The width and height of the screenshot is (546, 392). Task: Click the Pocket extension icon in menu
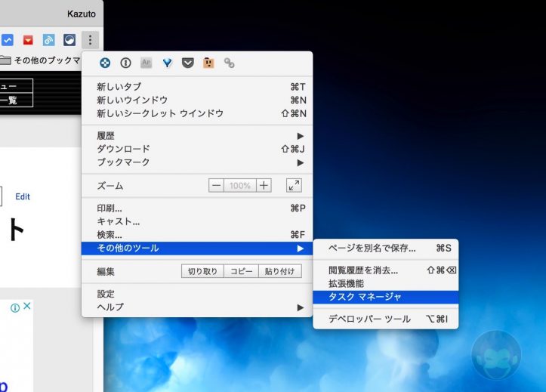188,63
